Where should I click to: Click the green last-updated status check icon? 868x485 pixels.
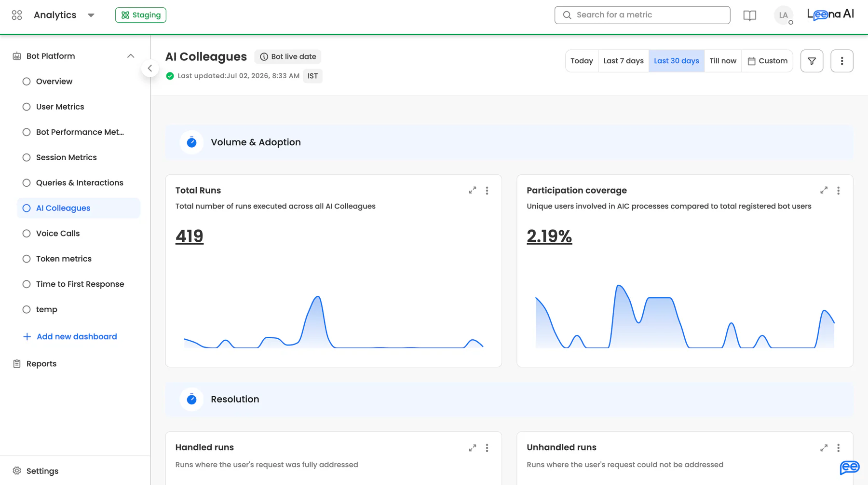(x=170, y=76)
